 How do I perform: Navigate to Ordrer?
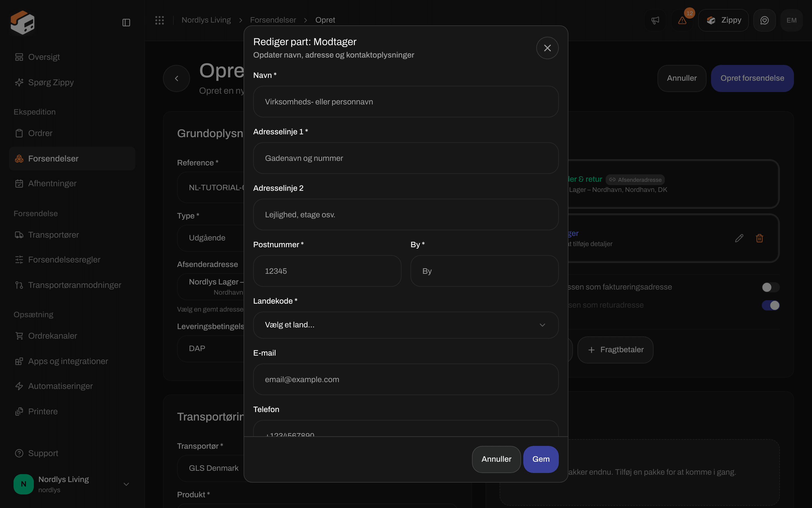coord(72,133)
